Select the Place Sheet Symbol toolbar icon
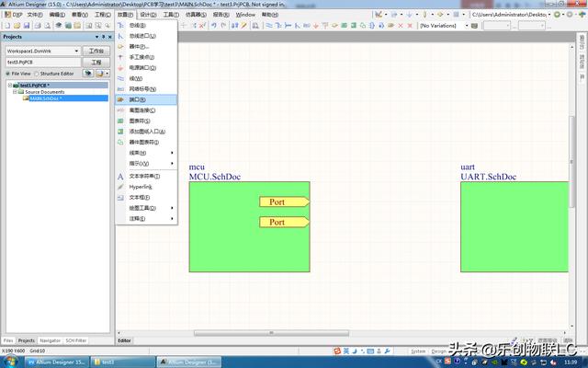The width and height of the screenshot is (588, 368). tap(344, 26)
